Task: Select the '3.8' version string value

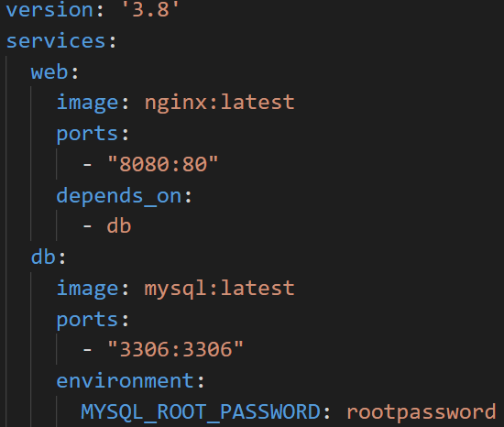Action: click(x=150, y=10)
